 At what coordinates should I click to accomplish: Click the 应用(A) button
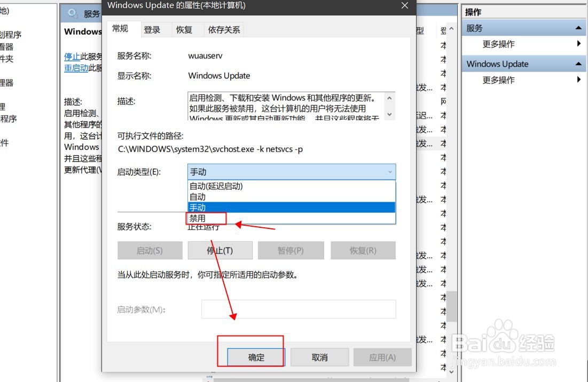pyautogui.click(x=382, y=357)
